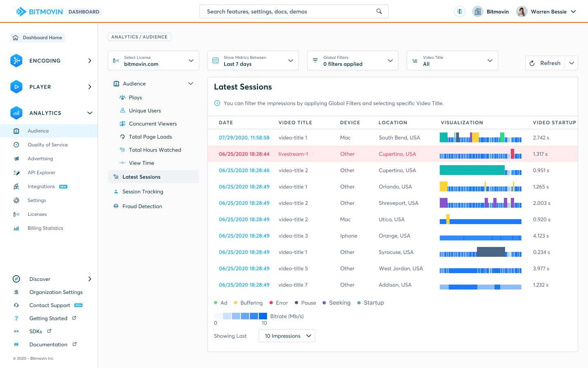This screenshot has width=588, height=368.
Task: Click the Advertising megaphone icon
Action: coord(16,159)
